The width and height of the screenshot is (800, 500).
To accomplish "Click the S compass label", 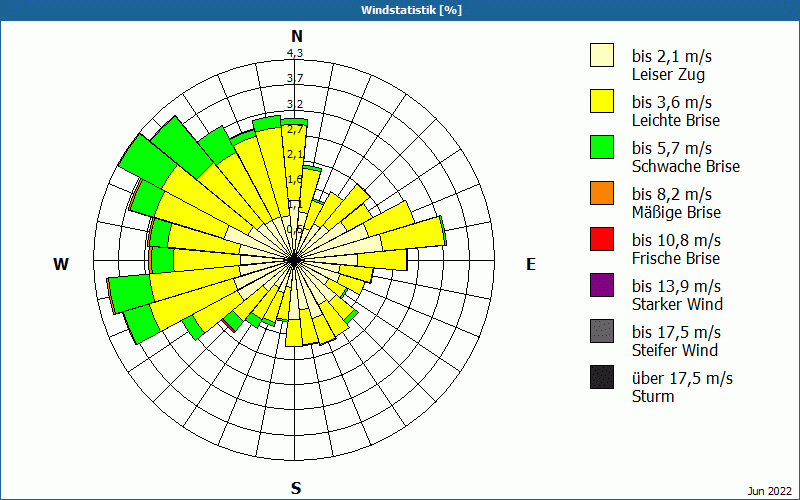I will tap(296, 488).
